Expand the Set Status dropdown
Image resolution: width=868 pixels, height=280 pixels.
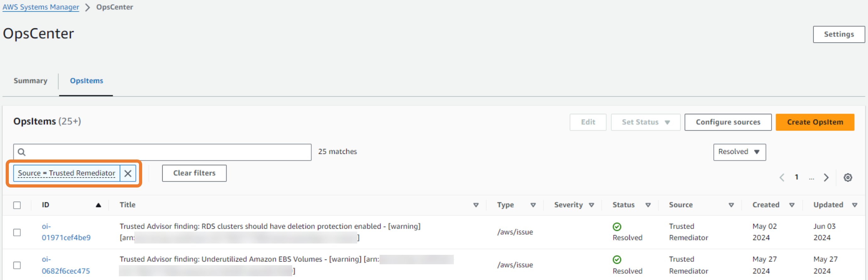point(645,122)
